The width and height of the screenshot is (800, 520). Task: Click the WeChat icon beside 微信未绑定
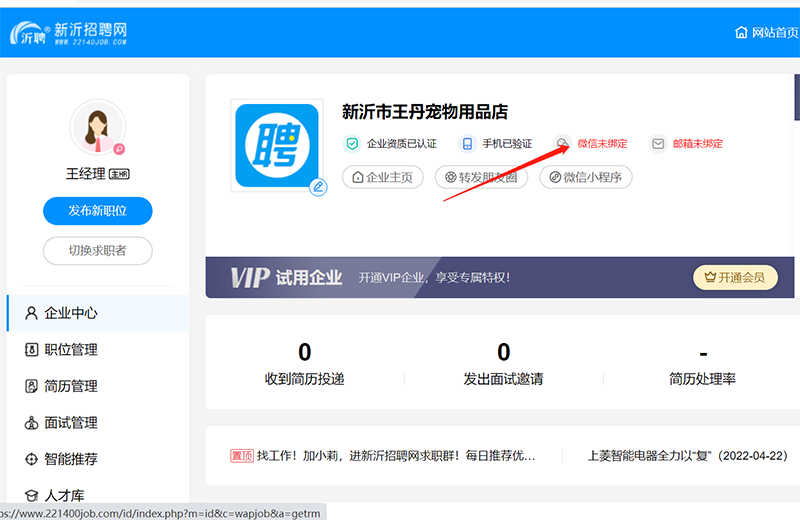[x=563, y=144]
